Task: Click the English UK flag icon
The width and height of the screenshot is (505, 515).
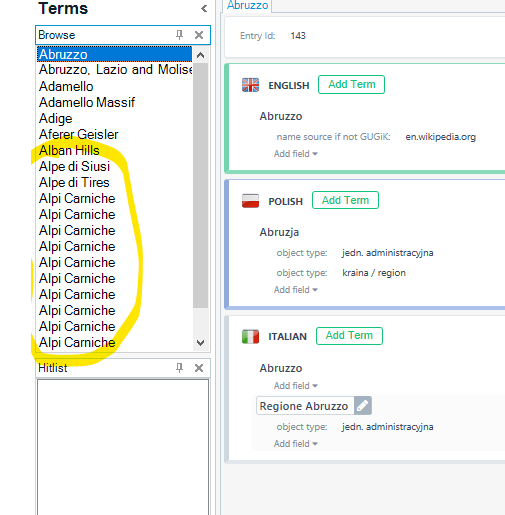Action: point(250,85)
